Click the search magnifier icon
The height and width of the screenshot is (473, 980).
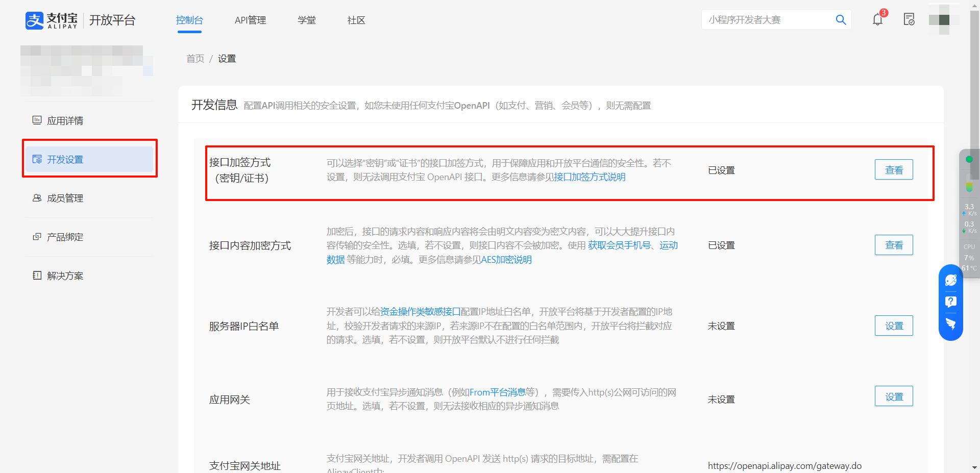[841, 19]
